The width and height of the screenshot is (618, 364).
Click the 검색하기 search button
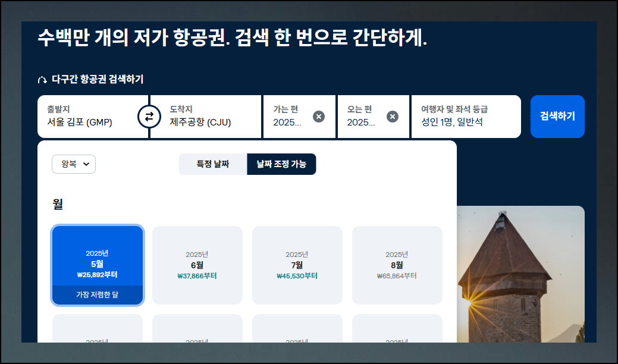(557, 117)
